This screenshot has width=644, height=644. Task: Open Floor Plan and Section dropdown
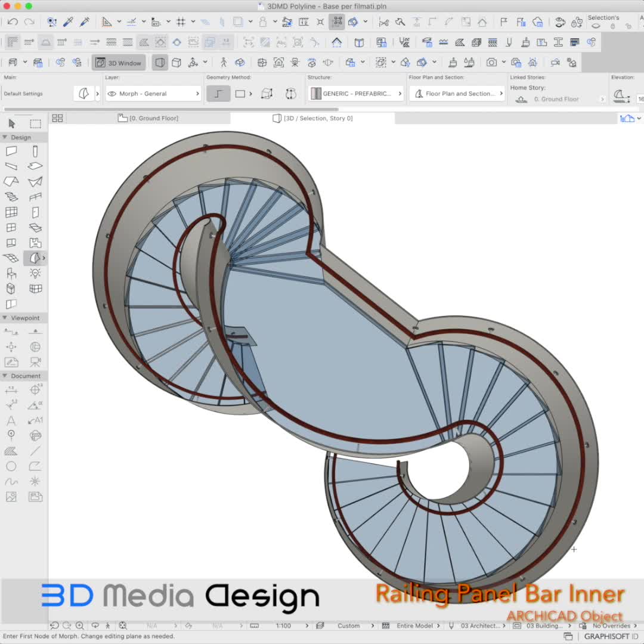(457, 94)
